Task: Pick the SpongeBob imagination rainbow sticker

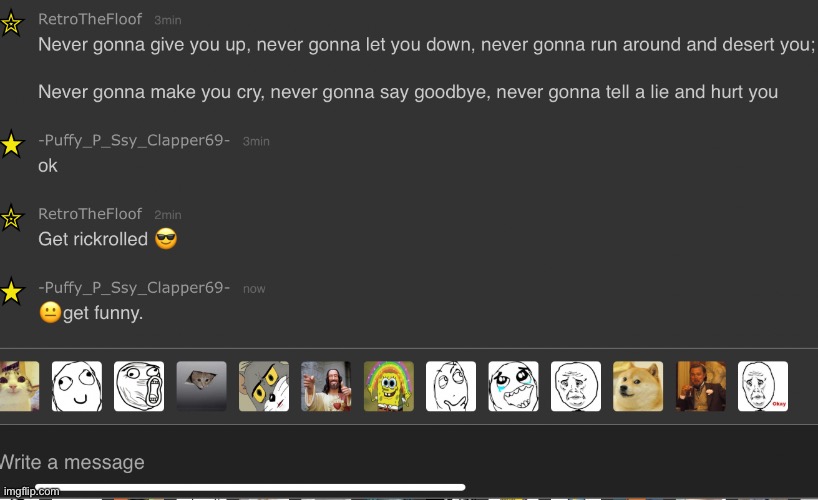Action: click(389, 386)
